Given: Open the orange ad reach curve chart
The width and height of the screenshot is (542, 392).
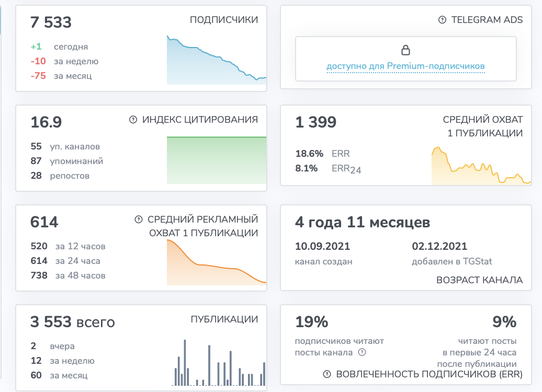Looking at the screenshot, I should pos(217,262).
